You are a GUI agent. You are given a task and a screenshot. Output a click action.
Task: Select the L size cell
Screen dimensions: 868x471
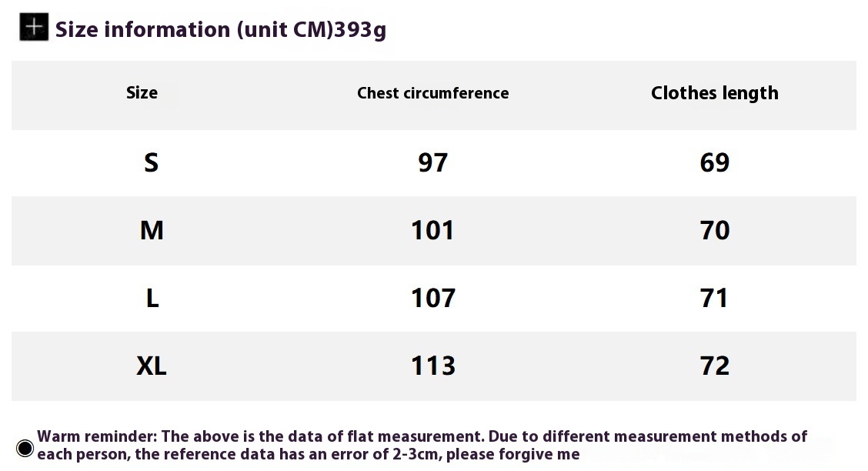tap(152, 298)
